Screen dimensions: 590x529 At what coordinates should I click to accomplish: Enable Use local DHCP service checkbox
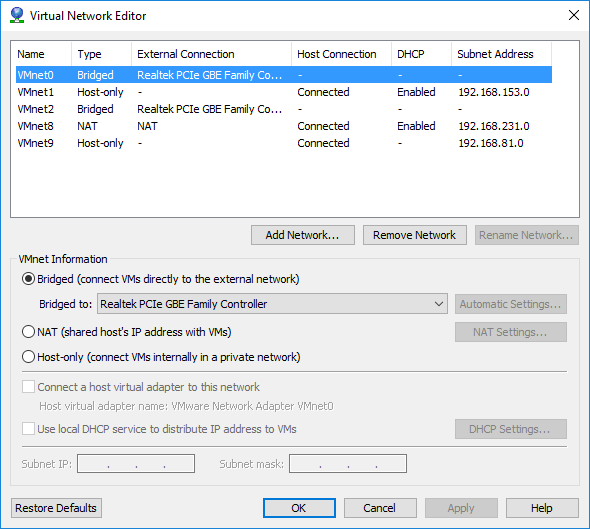click(29, 429)
